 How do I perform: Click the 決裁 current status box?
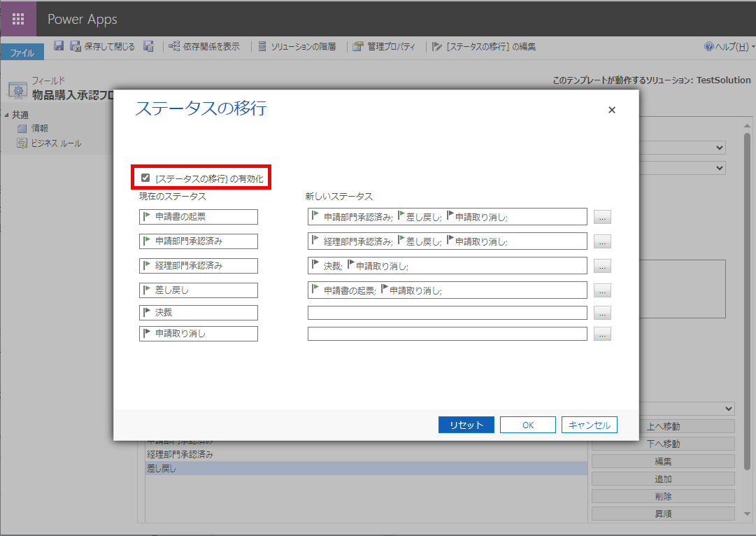tap(199, 312)
